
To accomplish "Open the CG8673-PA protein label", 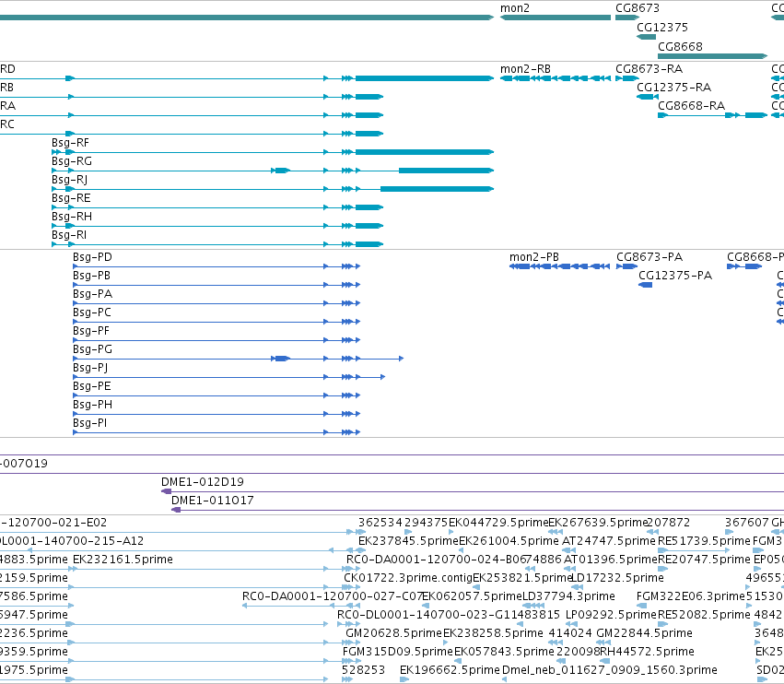I will (649, 257).
